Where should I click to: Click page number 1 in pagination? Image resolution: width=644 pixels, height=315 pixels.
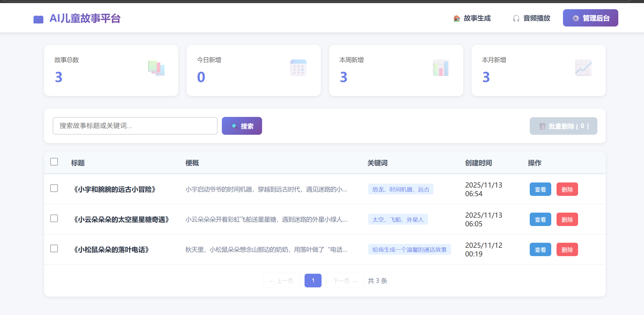click(x=313, y=280)
